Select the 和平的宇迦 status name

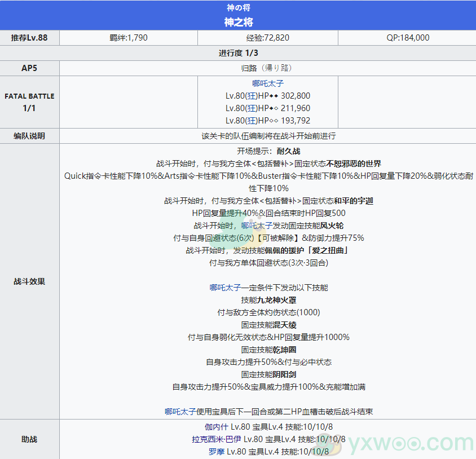354,201
